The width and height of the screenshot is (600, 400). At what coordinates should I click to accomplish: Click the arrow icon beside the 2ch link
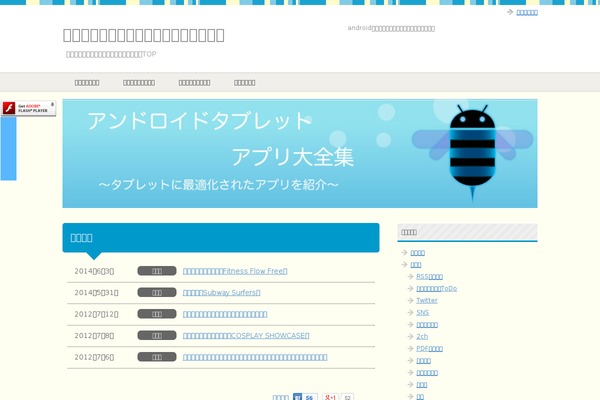[x=411, y=336]
